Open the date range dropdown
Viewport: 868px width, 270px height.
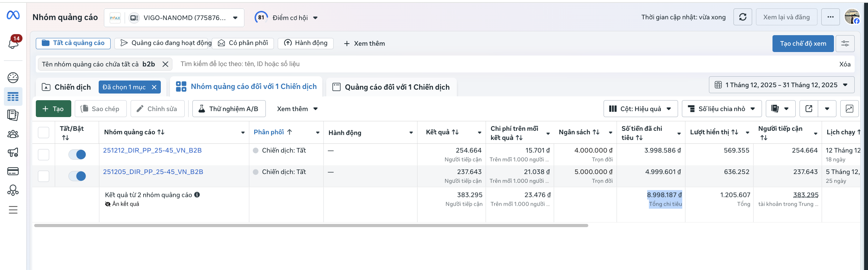tap(781, 85)
